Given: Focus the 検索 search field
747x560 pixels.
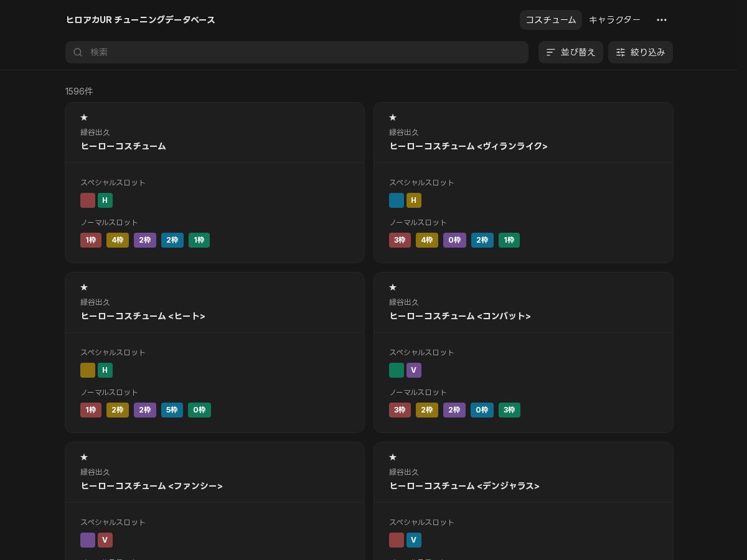Looking at the screenshot, I should (297, 52).
